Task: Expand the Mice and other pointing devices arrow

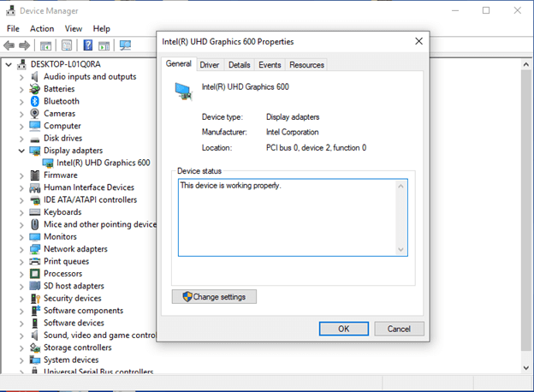Action: point(21,225)
